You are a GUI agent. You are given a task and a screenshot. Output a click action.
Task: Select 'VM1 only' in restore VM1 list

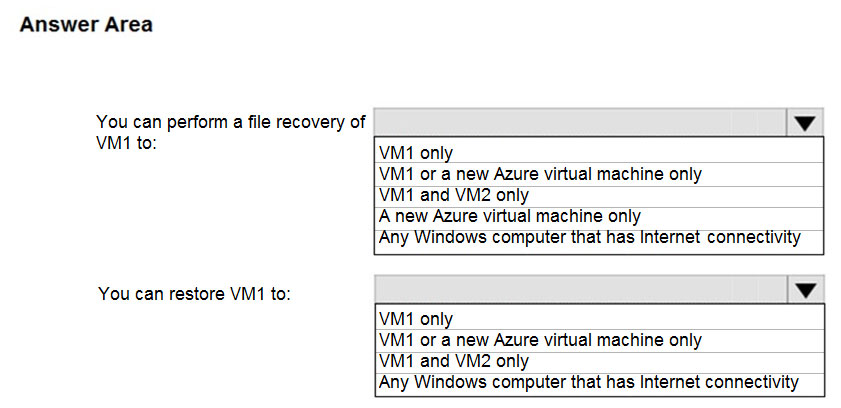(416, 319)
